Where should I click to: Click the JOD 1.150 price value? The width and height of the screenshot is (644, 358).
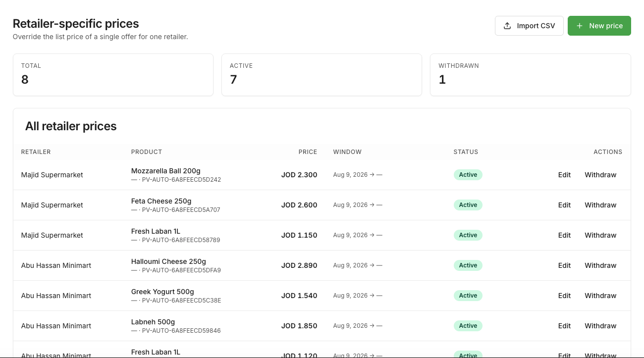click(299, 235)
